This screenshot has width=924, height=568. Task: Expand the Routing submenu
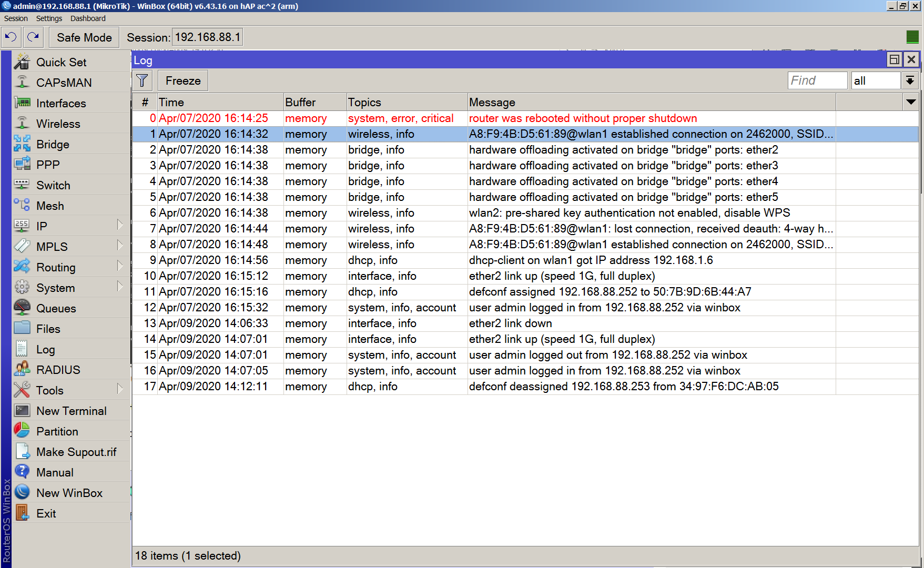tap(120, 266)
